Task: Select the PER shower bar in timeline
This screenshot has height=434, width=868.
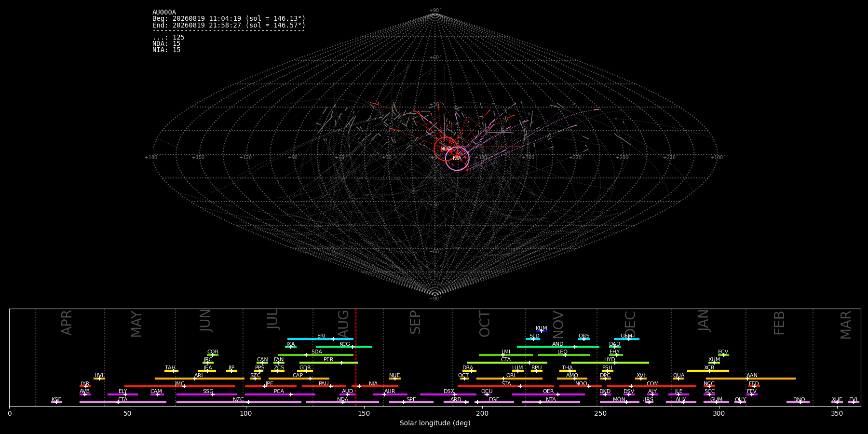Action: [328, 363]
